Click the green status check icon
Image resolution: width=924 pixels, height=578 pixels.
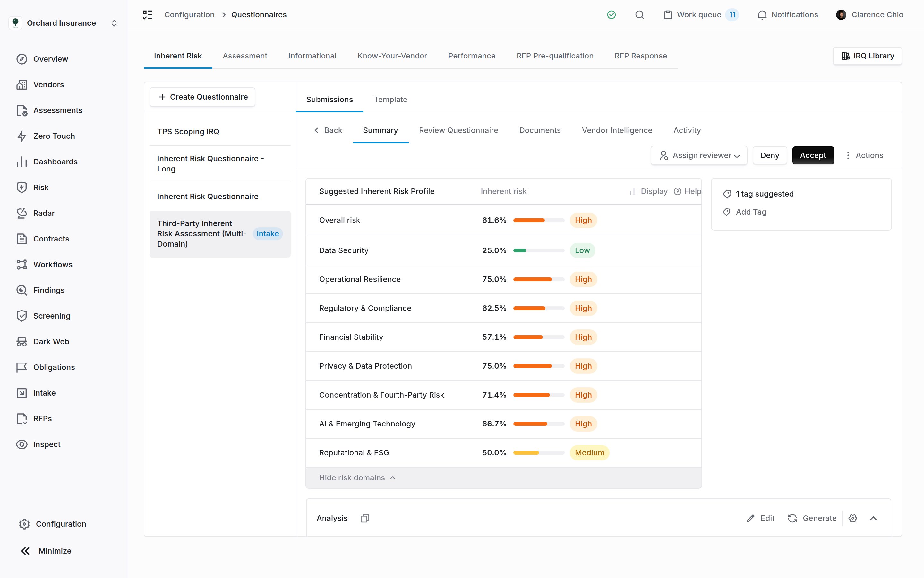(611, 15)
